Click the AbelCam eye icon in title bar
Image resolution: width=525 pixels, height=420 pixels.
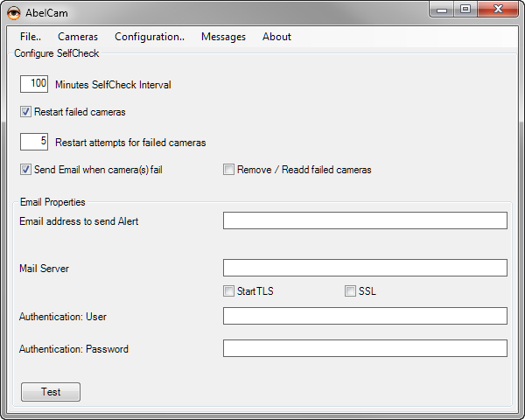(x=14, y=10)
